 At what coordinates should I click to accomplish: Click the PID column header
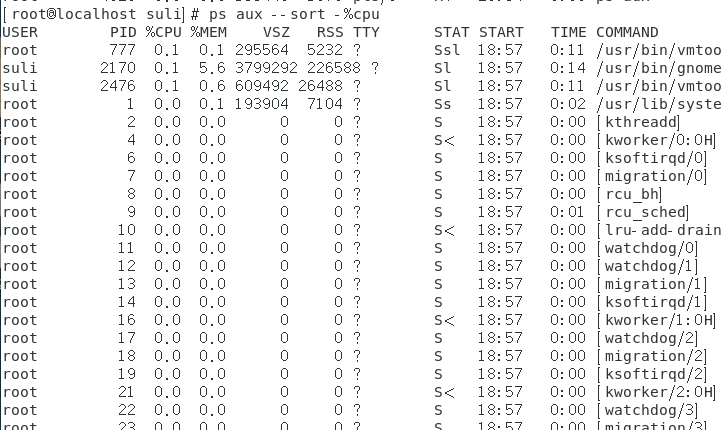pyautogui.click(x=123, y=32)
